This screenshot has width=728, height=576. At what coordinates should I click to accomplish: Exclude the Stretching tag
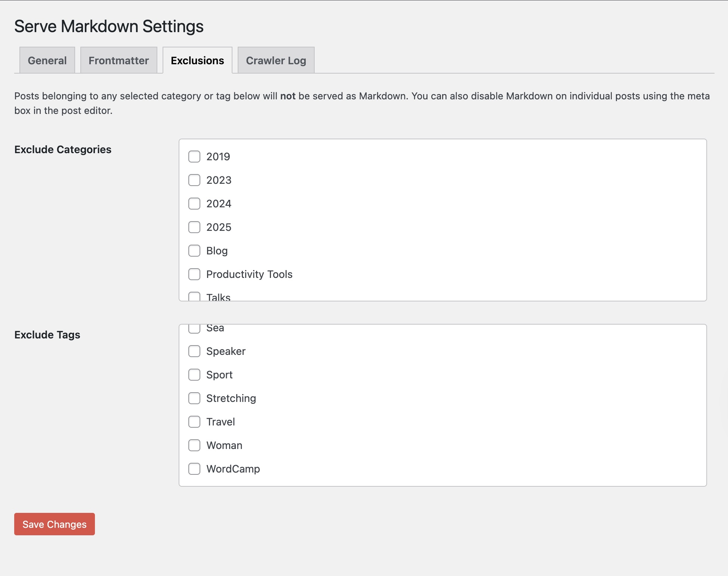click(x=194, y=398)
